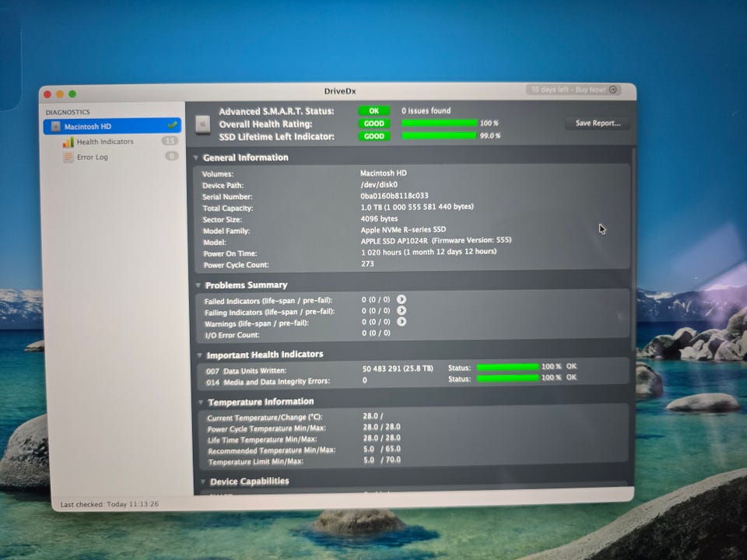Click the DriveDx window title
Viewport: 747px width, 560px height.
(x=340, y=91)
